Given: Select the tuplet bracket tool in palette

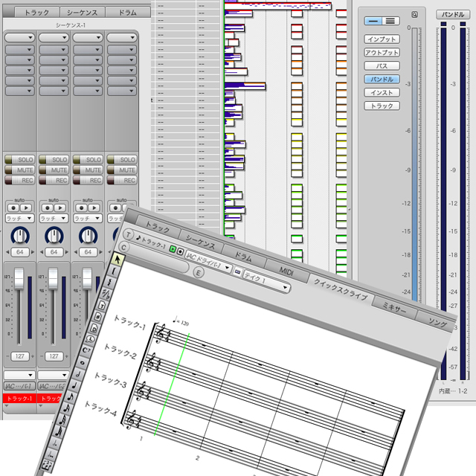Looking at the screenshot, I should 47,466.
